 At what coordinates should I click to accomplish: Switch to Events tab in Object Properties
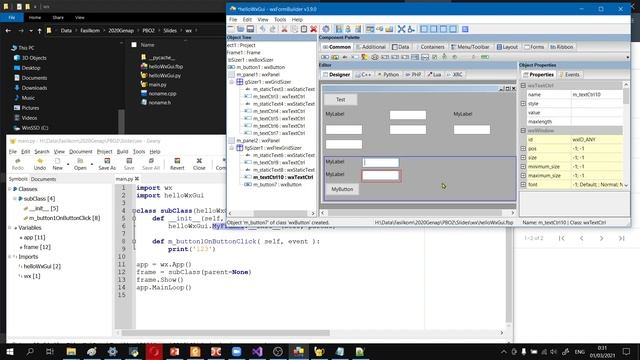(x=569, y=75)
